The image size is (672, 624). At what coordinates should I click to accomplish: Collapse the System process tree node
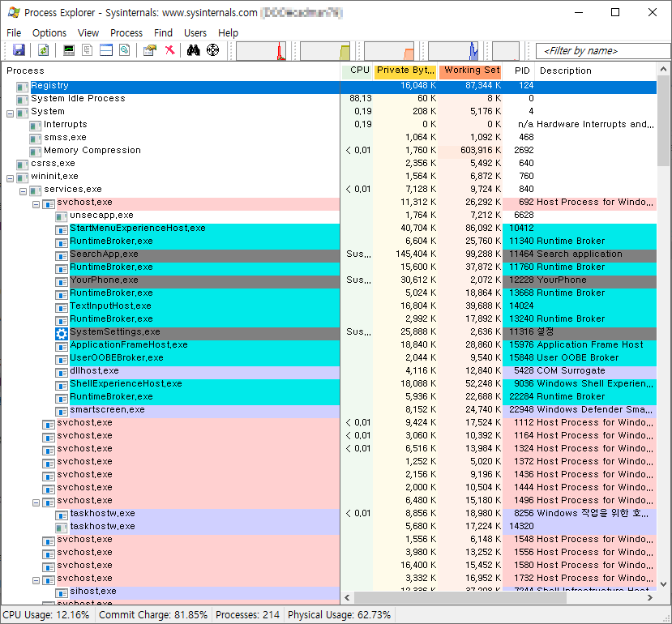11,113
